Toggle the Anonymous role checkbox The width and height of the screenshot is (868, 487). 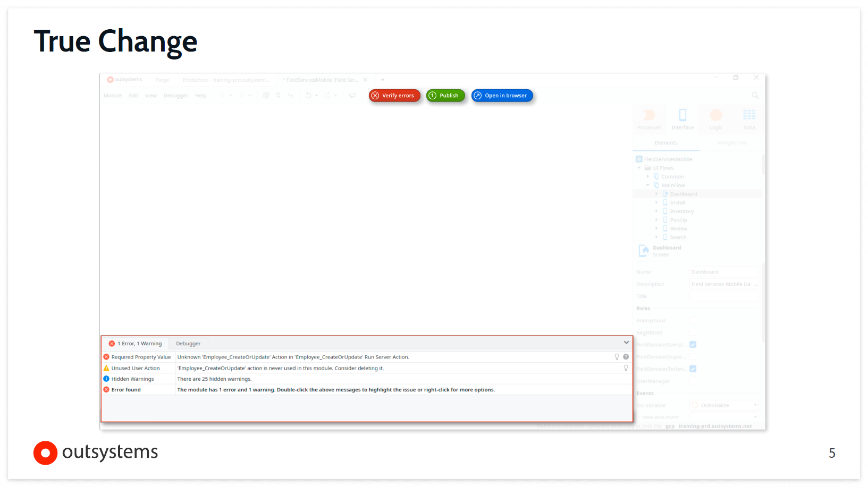pos(693,320)
